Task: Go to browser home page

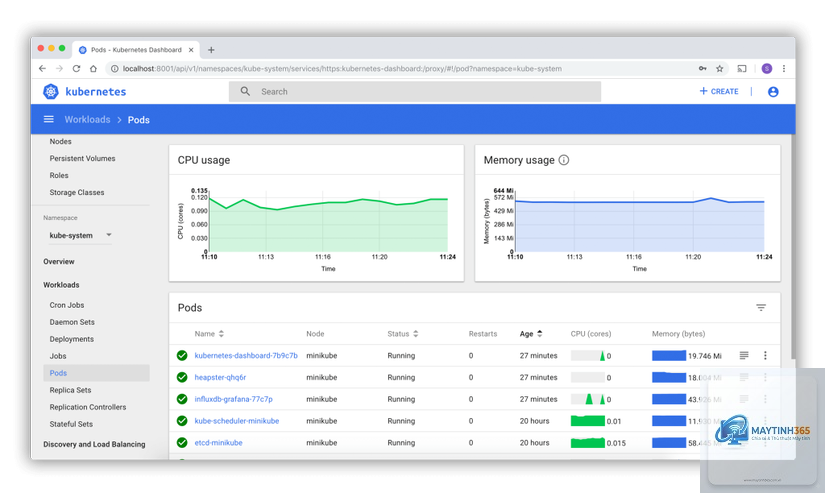Action: click(93, 68)
